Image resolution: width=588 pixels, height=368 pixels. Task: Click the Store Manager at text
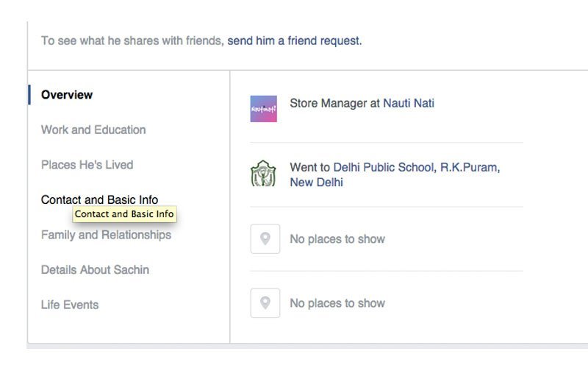(334, 103)
